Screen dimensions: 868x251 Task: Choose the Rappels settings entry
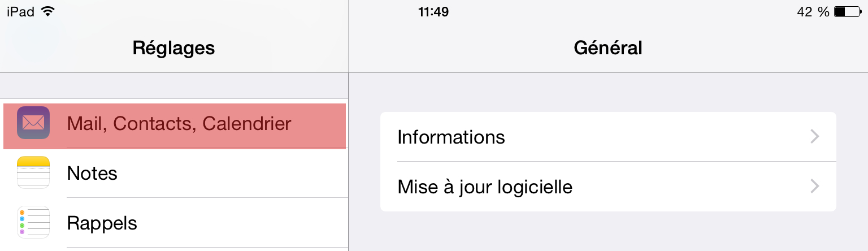(175, 223)
